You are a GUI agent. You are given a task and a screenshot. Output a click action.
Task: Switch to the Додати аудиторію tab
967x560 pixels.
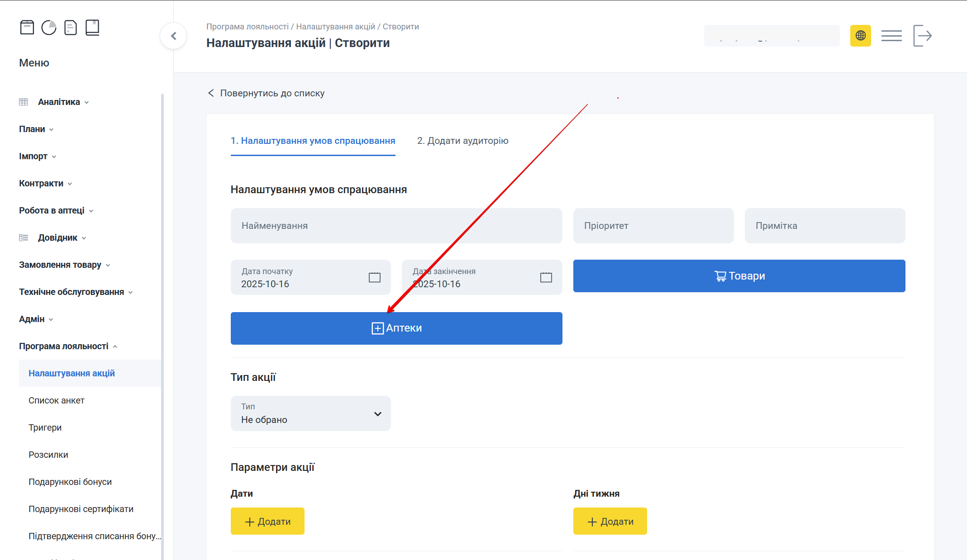462,141
